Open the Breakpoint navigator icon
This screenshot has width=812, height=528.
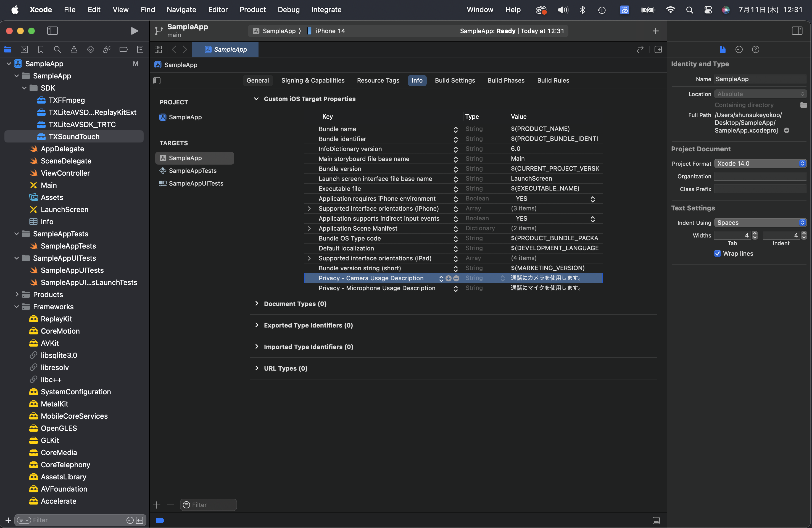[123, 49]
